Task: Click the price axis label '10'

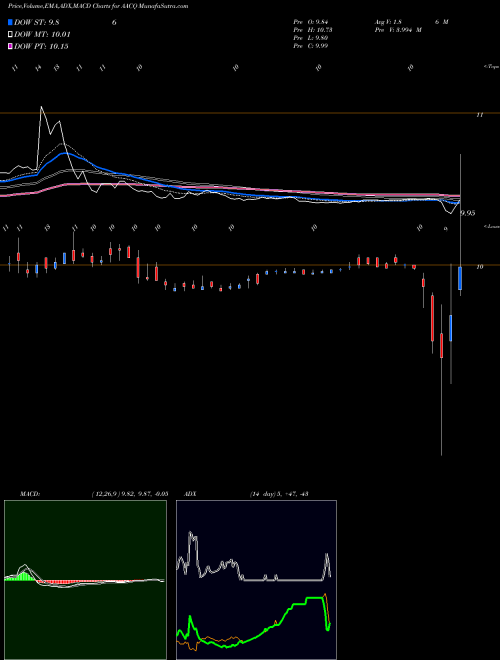Action: tap(479, 266)
